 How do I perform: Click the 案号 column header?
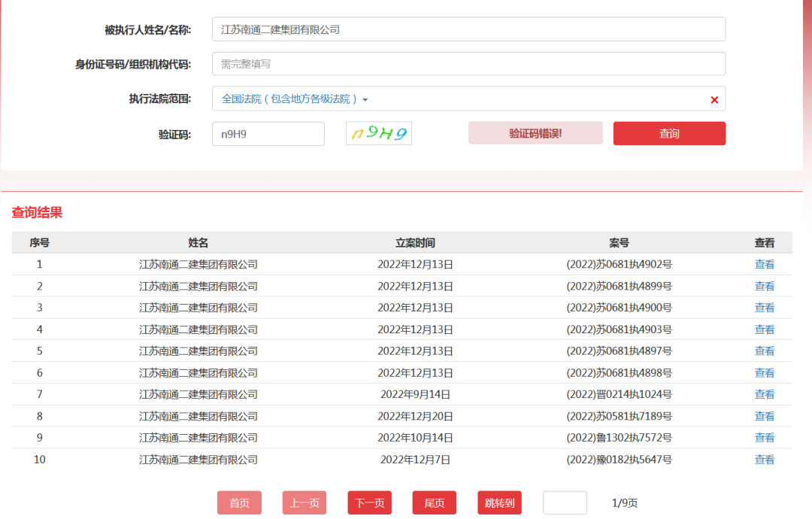pyautogui.click(x=619, y=242)
